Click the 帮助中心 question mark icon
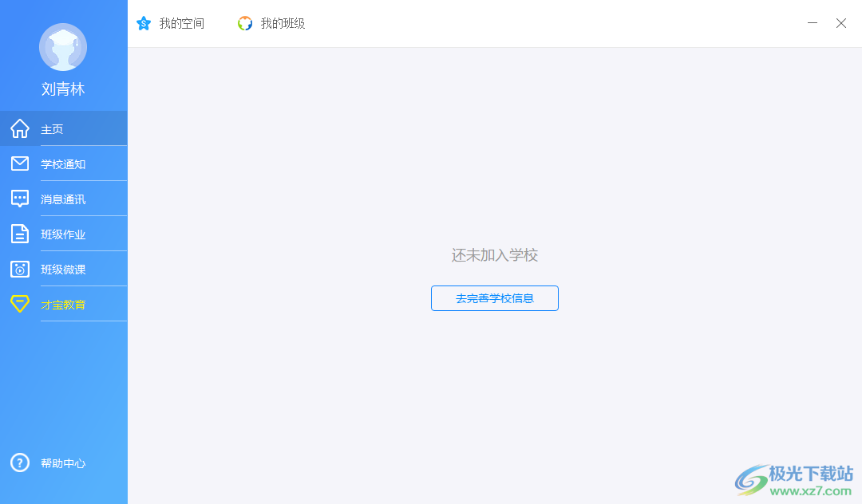The width and height of the screenshot is (862, 504). pos(19,463)
